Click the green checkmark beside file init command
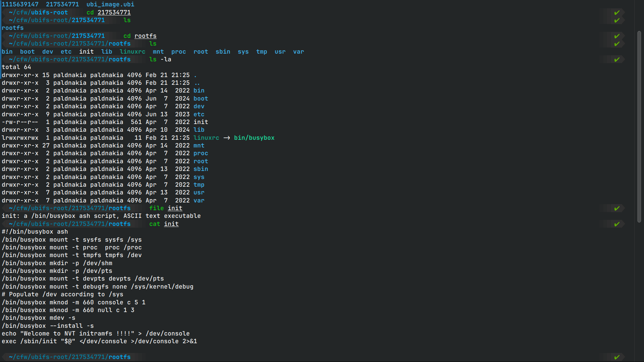Screen dimensions: 644x362 pos(616,208)
